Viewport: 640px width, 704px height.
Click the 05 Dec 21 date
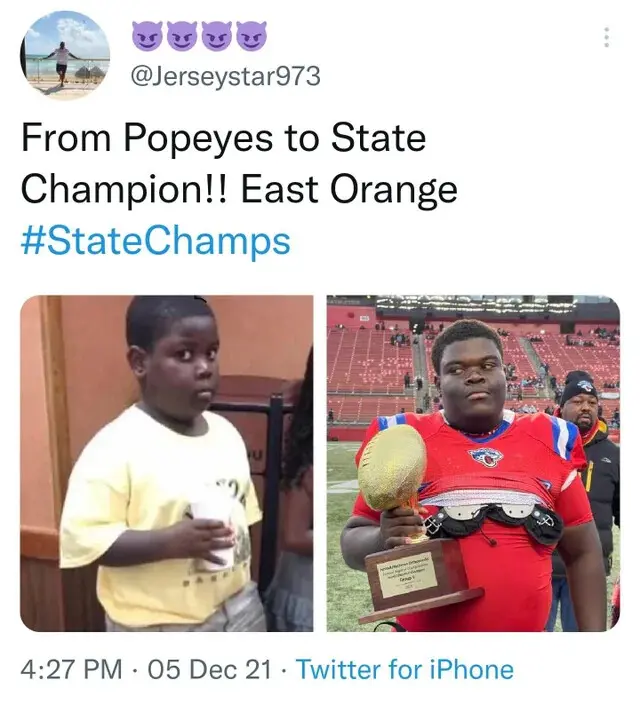tap(209, 670)
